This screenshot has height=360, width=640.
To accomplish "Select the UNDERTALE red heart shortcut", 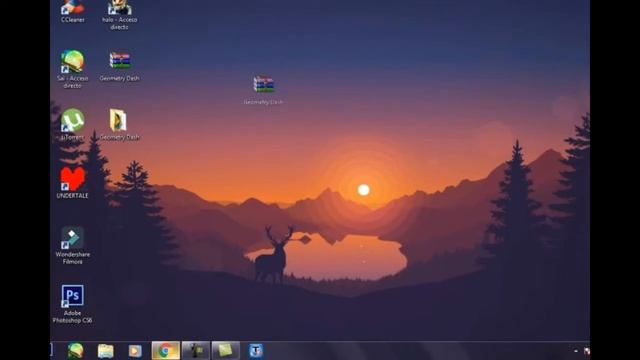I will (x=72, y=183).
